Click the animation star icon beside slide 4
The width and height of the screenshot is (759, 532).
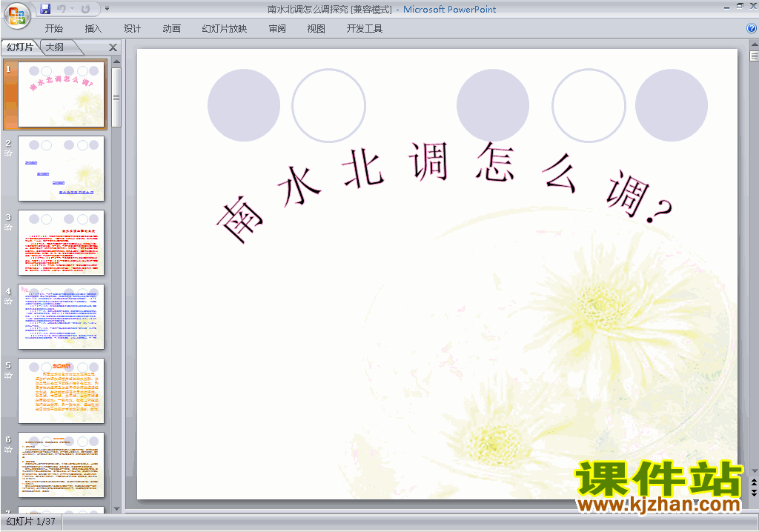coord(8,302)
